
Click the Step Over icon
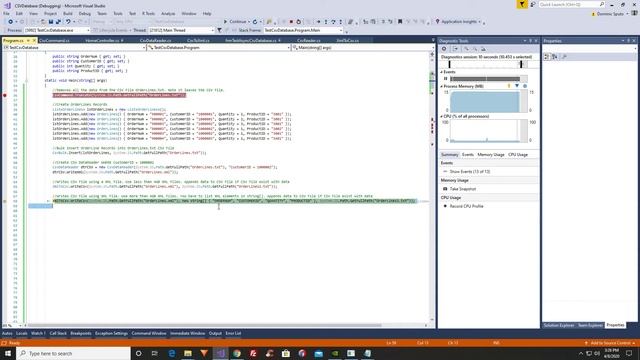click(x=333, y=22)
